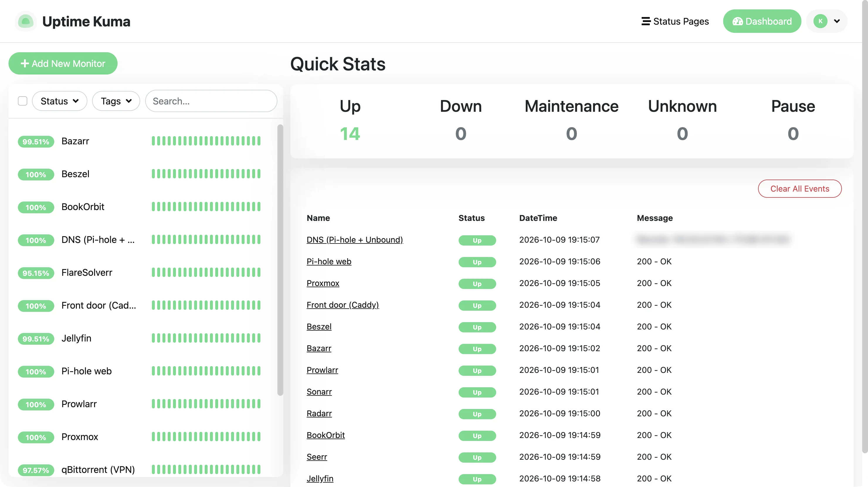
Task: Click the Up status badge for Sonarr
Action: click(477, 392)
